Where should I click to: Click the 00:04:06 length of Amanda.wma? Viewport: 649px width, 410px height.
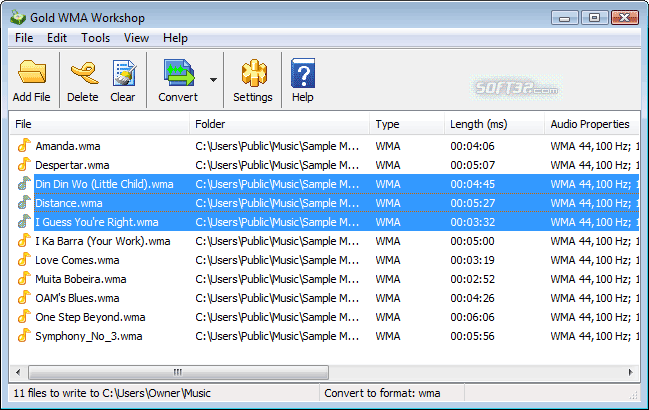coord(473,146)
